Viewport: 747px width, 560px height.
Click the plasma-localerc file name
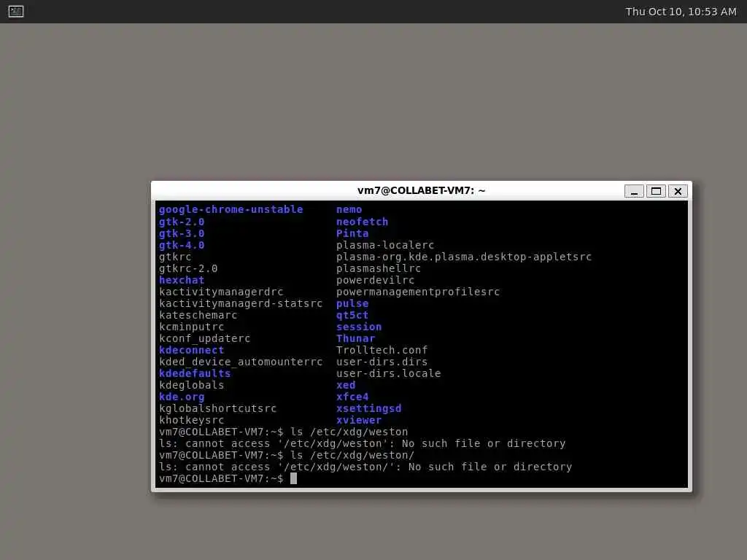(x=385, y=245)
